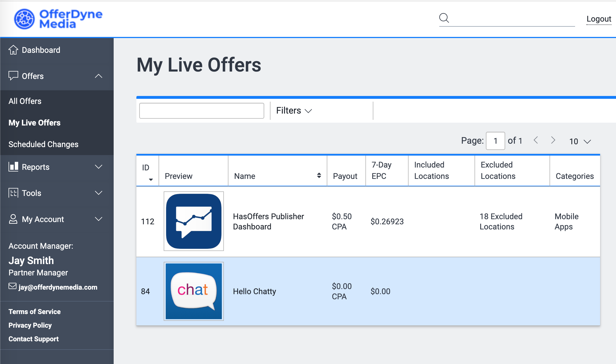
Task: Open Contact Support link
Action: [34, 339]
